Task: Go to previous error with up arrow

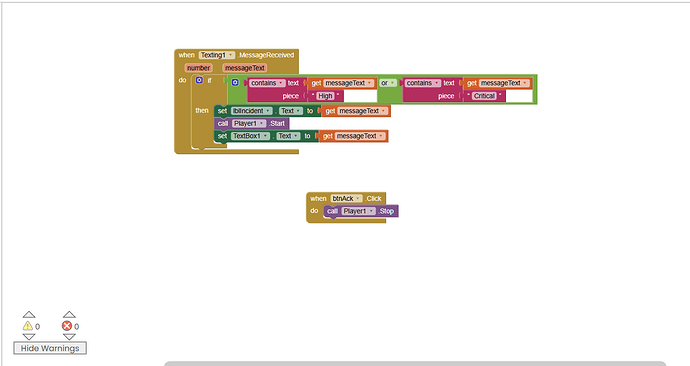Action: pos(69,314)
